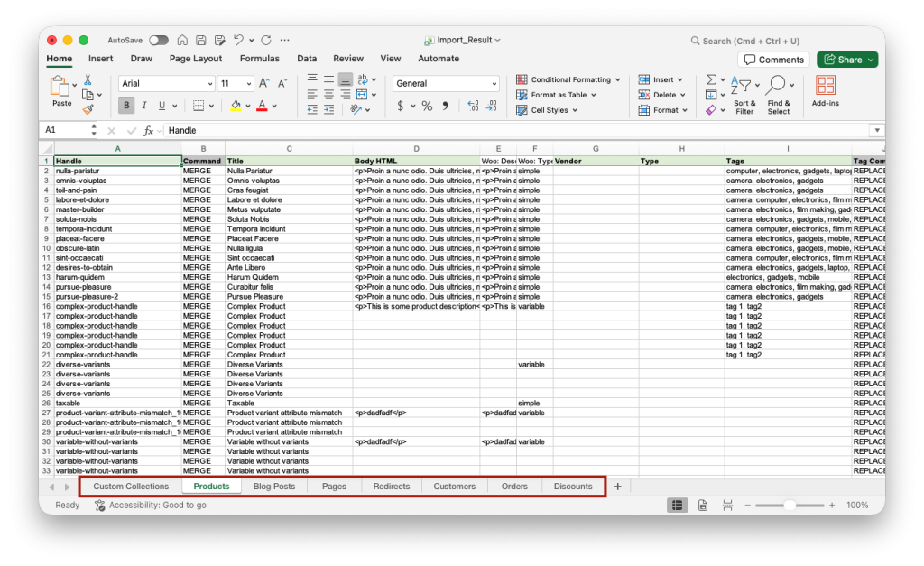Screen dimensions: 924x566
Task: Open the Data ribbon tab
Action: [307, 59]
